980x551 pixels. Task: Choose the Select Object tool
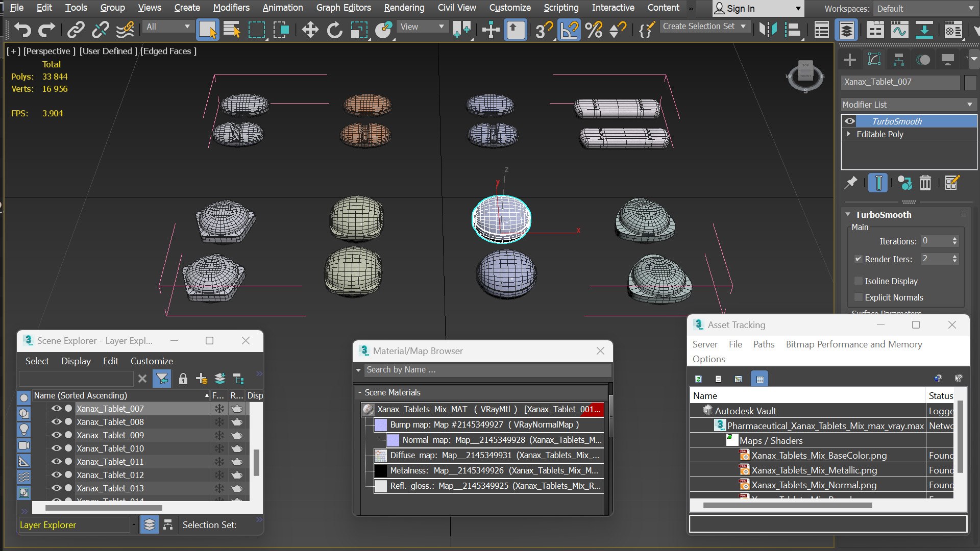[x=208, y=30]
